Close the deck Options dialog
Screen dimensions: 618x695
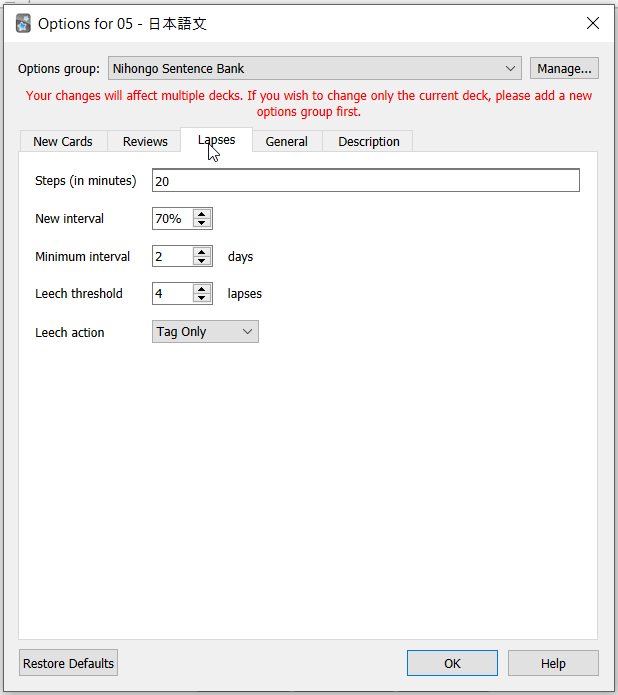tap(593, 23)
